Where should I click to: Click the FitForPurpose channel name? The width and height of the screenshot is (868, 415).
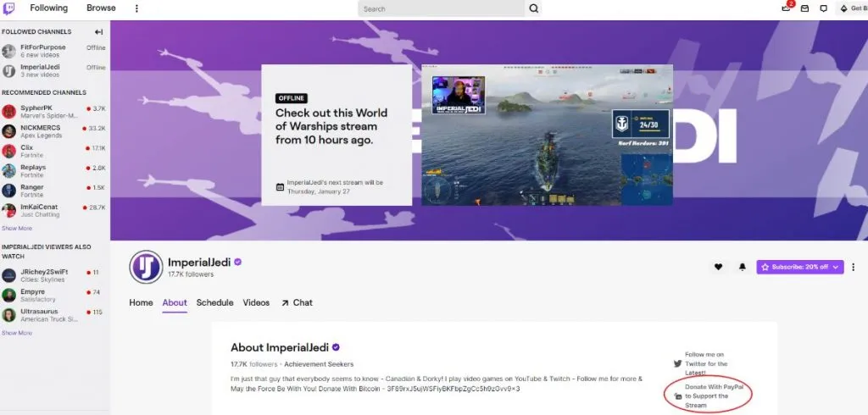(x=43, y=47)
